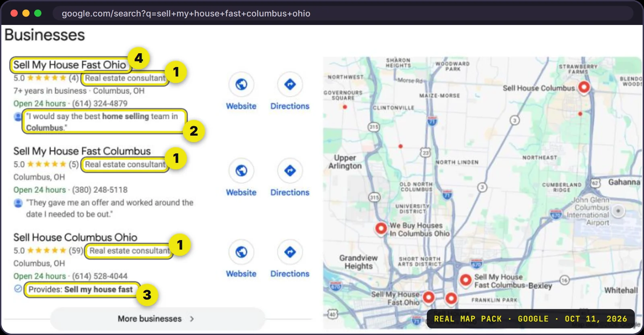Open the Website globe icon for Sell My House Fast Columbus
The height and width of the screenshot is (335, 644).
coord(241,171)
